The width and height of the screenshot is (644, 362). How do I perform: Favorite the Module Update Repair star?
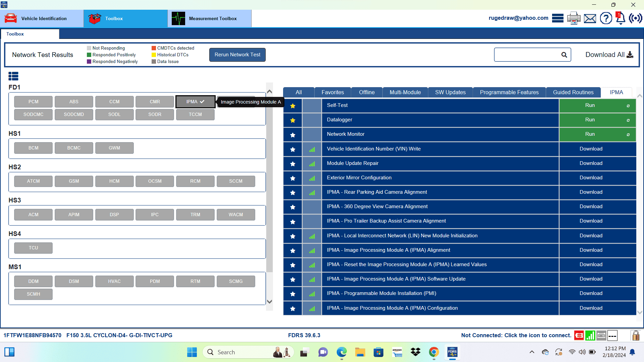292,164
